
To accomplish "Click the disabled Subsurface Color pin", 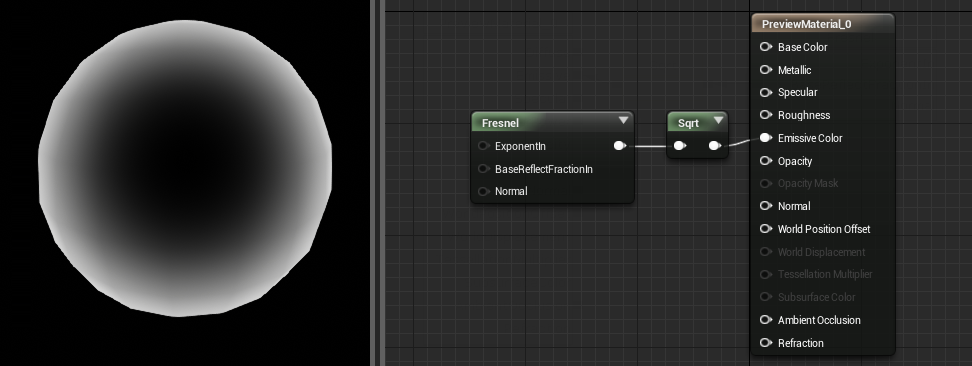I will click(x=766, y=297).
